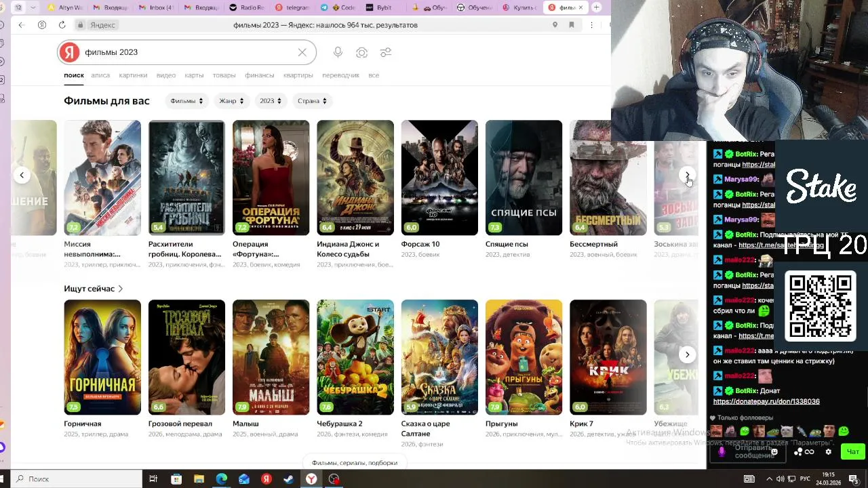Screen dimensions: 868x488
Task: Open Task View on the taskbar
Action: tap(153, 479)
